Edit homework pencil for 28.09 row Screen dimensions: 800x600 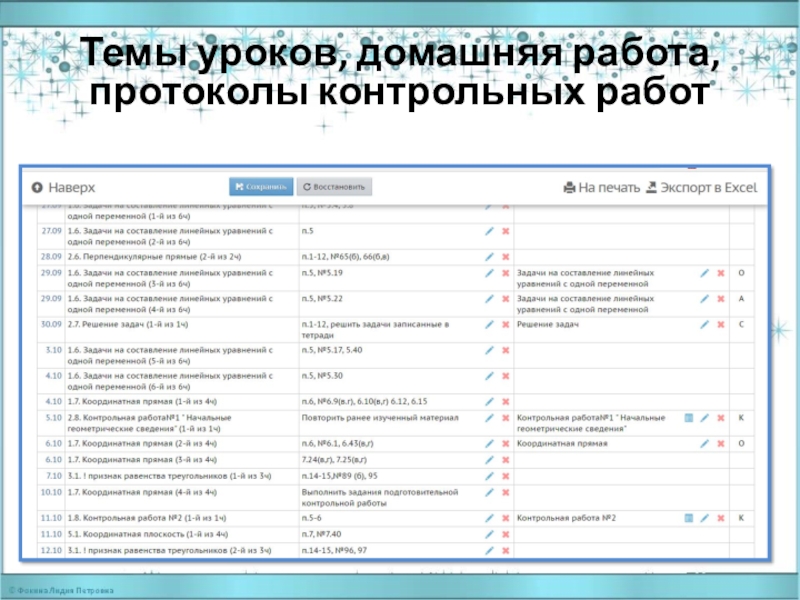coord(489,256)
